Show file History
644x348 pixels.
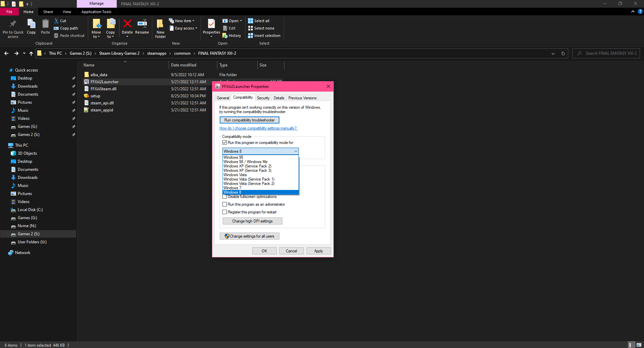pyautogui.click(x=232, y=36)
